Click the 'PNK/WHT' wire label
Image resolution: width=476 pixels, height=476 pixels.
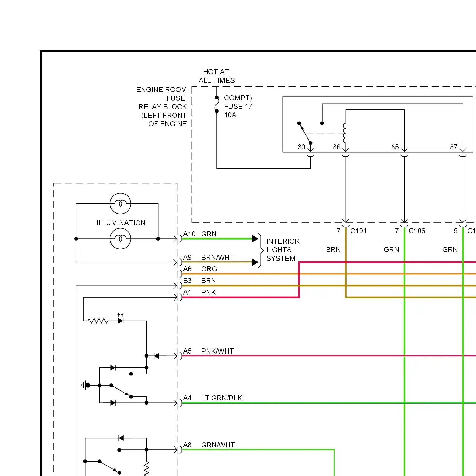click(217, 351)
